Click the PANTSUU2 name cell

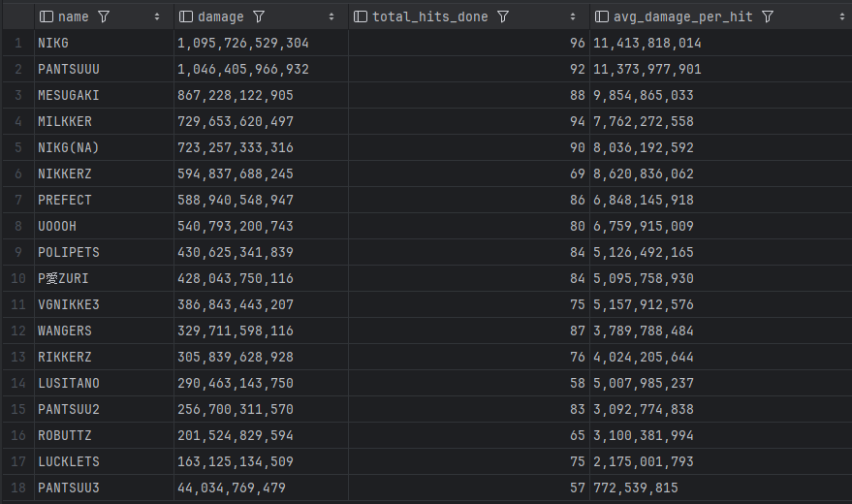click(104, 409)
